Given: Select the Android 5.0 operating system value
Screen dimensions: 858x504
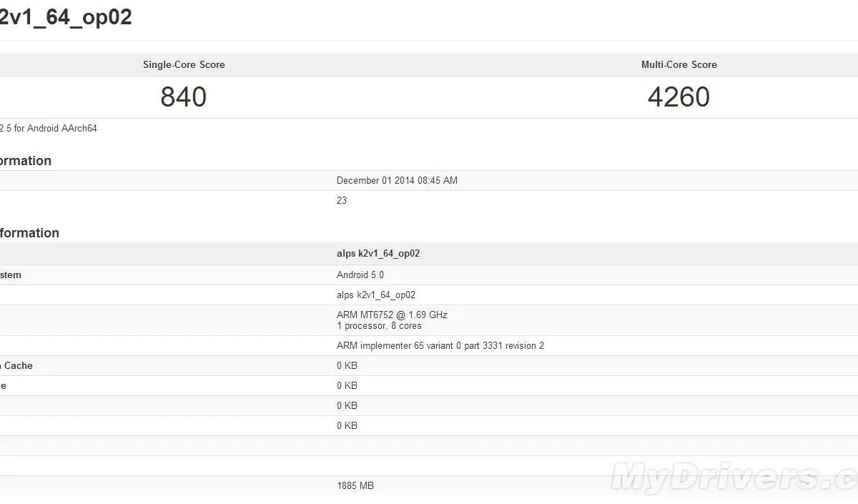Looking at the screenshot, I should [x=360, y=275].
